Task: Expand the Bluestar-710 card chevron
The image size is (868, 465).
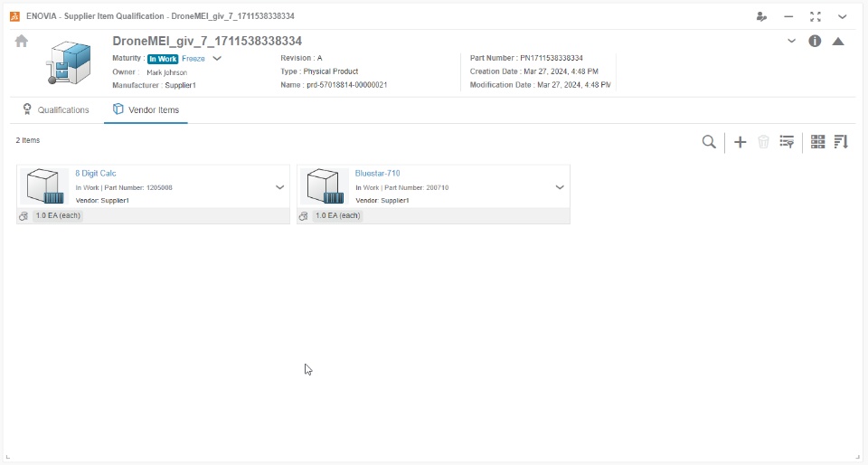Action: (x=560, y=187)
